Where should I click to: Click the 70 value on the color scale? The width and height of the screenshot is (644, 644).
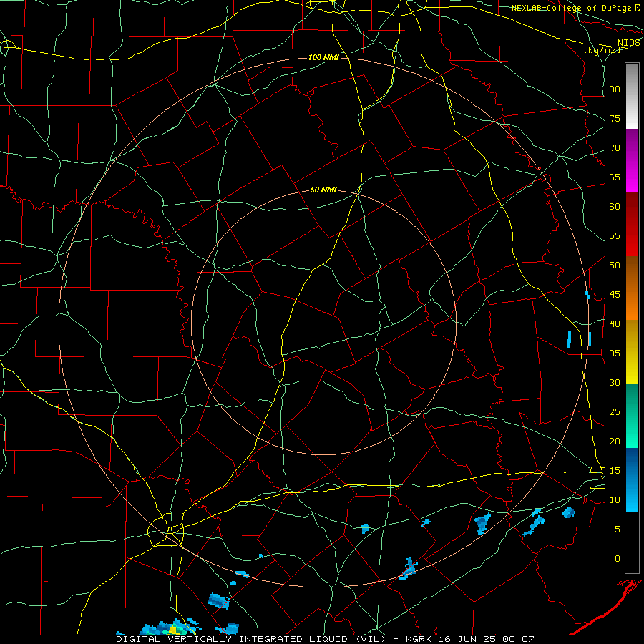(x=615, y=148)
